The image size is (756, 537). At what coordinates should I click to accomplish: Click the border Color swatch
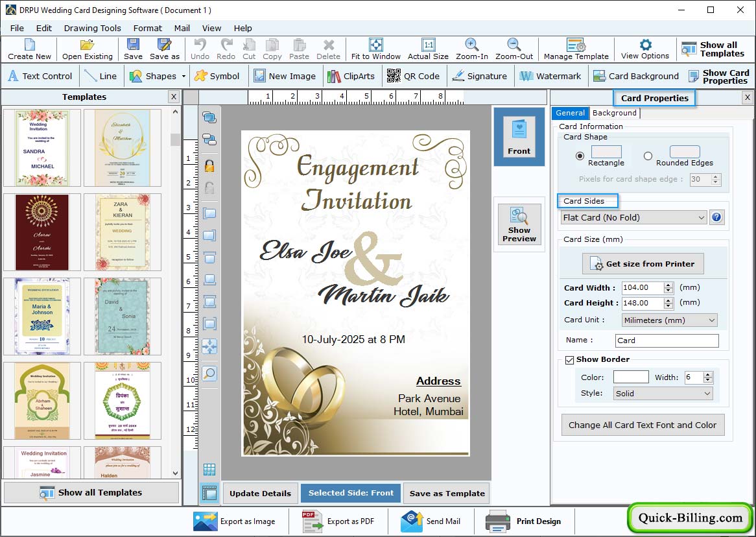(x=631, y=377)
